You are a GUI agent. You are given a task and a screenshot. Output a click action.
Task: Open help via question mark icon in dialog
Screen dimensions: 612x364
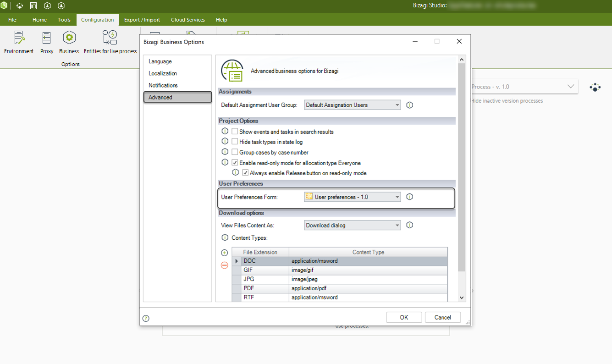click(x=146, y=318)
